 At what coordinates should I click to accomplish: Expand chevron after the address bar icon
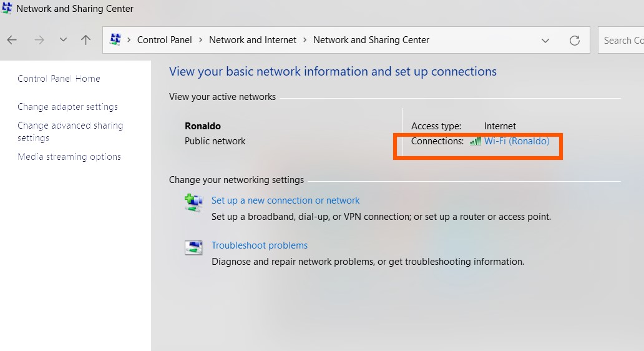click(x=129, y=40)
